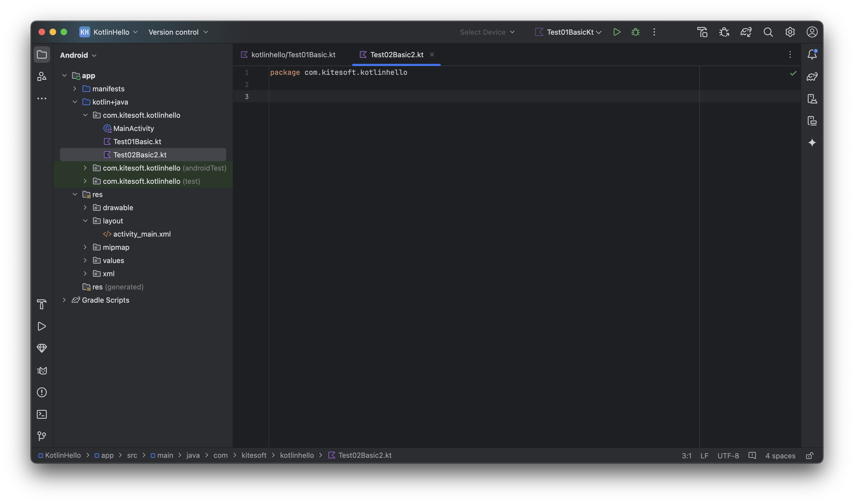The height and width of the screenshot is (504, 854).
Task: Open Notifications bell in right sidebar
Action: 812,54
